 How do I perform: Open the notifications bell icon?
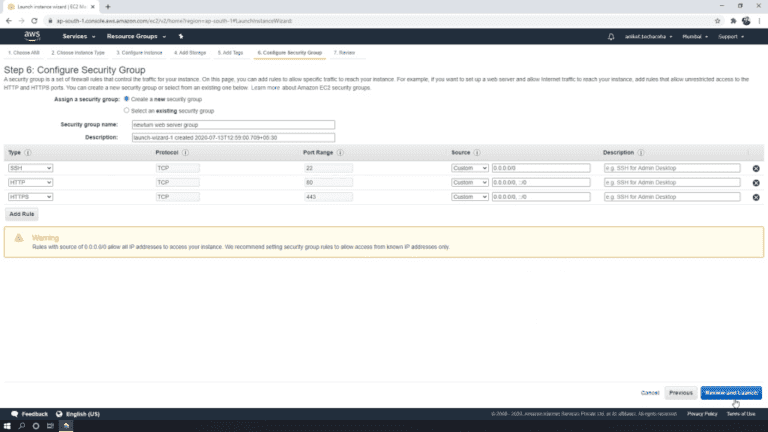pyautogui.click(x=611, y=36)
